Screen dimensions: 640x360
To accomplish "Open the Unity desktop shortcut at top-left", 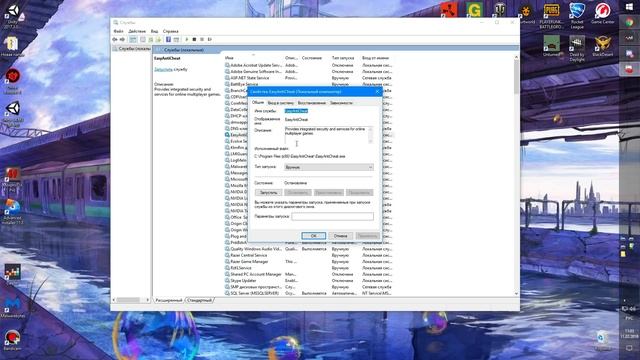I will [x=13, y=16].
